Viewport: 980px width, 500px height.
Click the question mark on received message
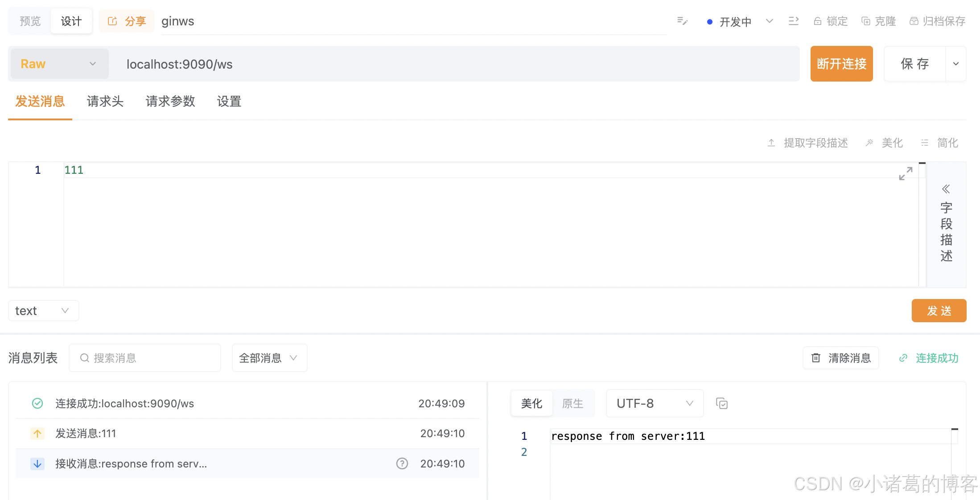click(x=402, y=463)
